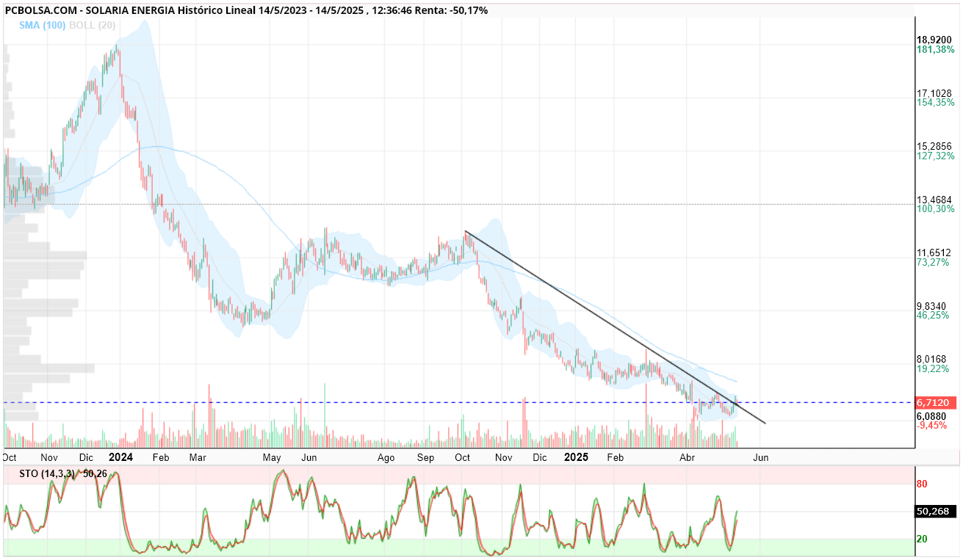Click the 73,27% percentage label
This screenshot has width=963, height=560.
coord(933,262)
